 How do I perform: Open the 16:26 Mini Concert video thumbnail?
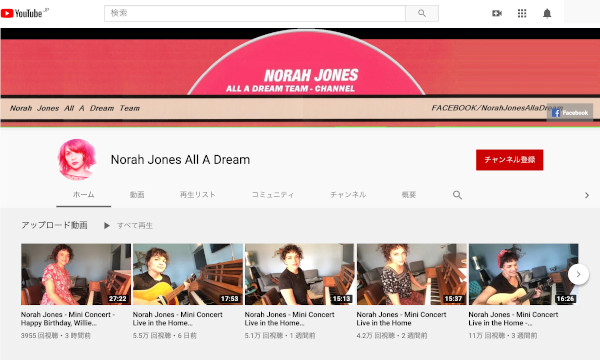[523, 274]
